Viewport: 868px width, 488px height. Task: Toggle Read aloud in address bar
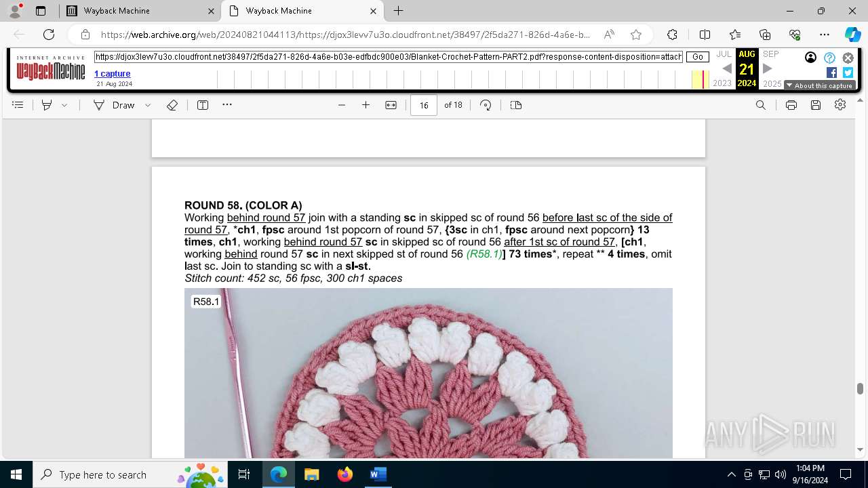pyautogui.click(x=609, y=35)
